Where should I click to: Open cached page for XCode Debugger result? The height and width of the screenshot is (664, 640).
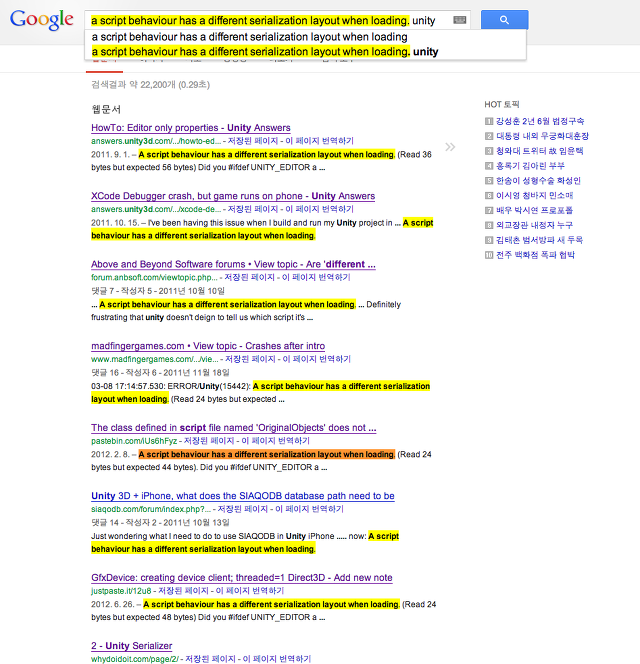click(253, 209)
